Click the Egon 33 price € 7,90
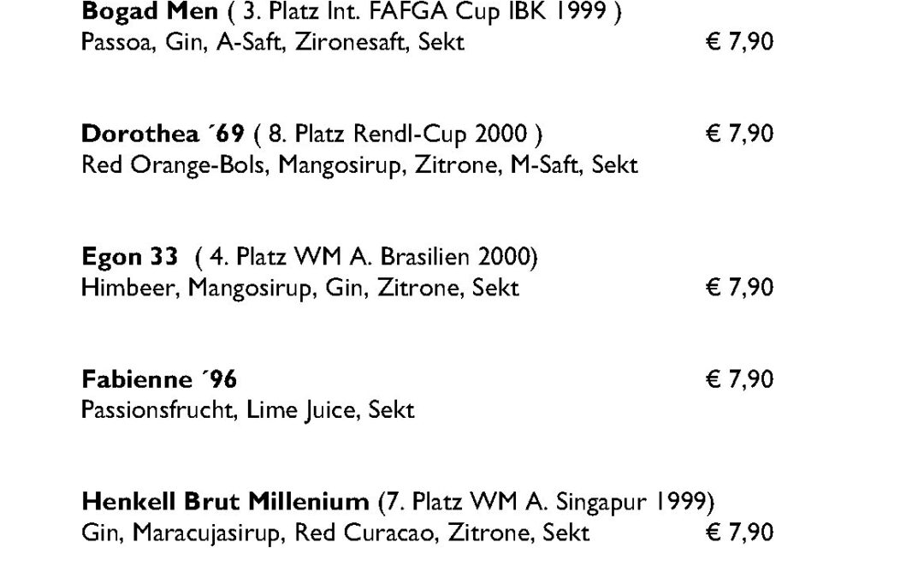Screen dimensions: 924x578 (739, 287)
